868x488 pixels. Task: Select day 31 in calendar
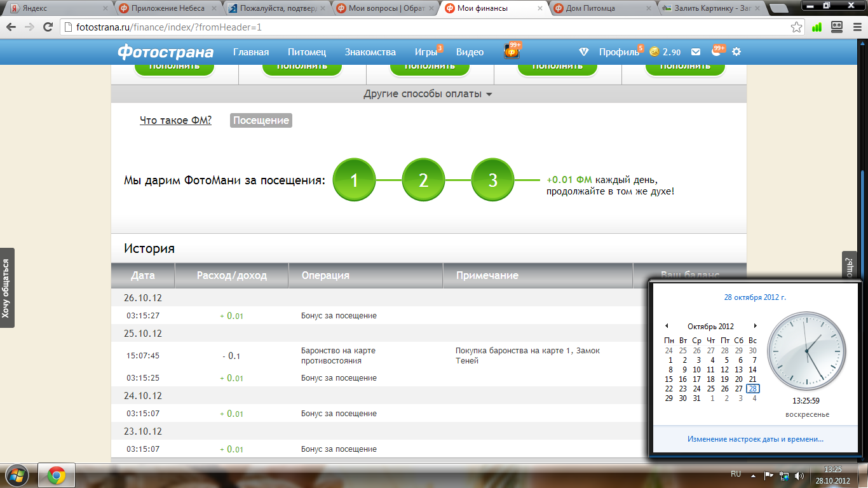[x=696, y=398]
